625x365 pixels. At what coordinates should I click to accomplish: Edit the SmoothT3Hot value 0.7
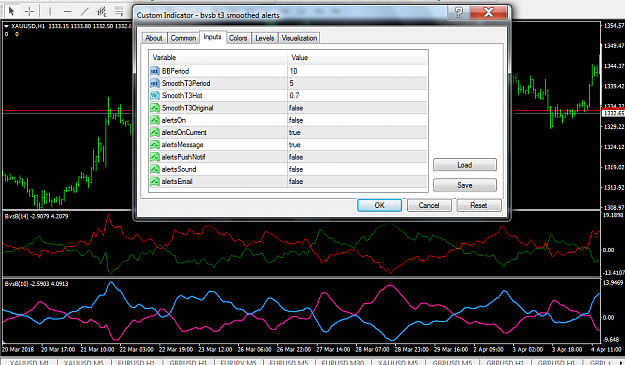tap(357, 96)
